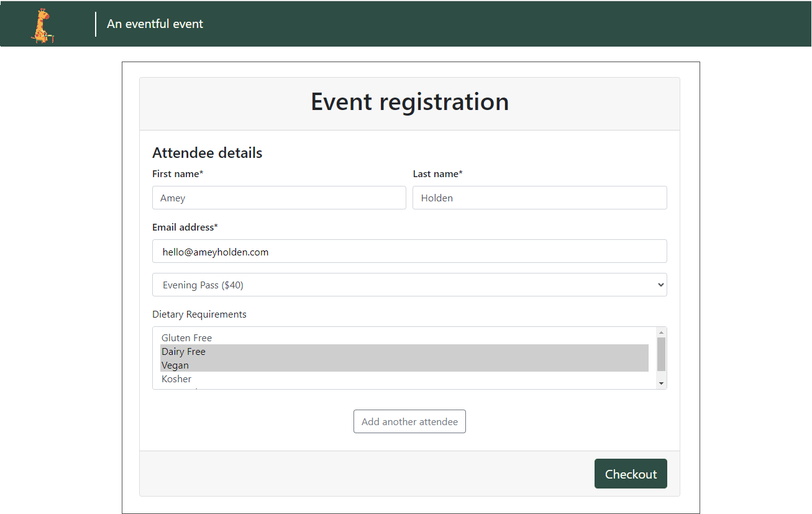Click into the First name field
This screenshot has height=514, width=812.
pos(279,198)
